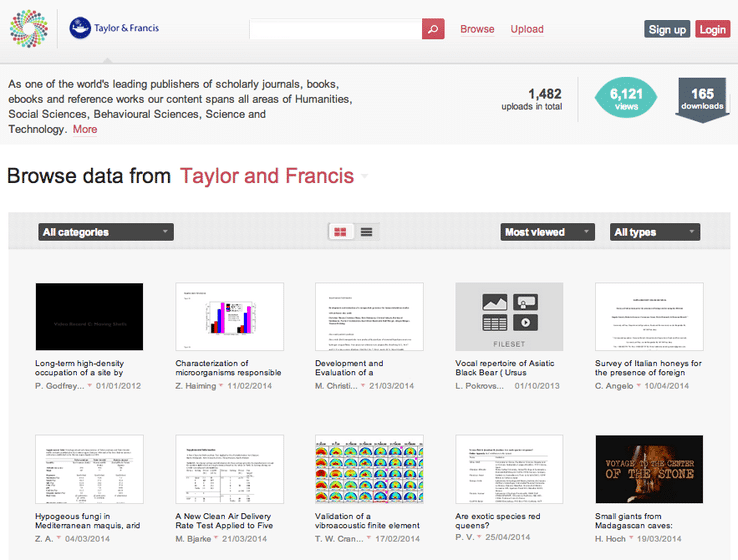Click the date 10/04/2014
This screenshot has height=560, width=738.
point(666,386)
